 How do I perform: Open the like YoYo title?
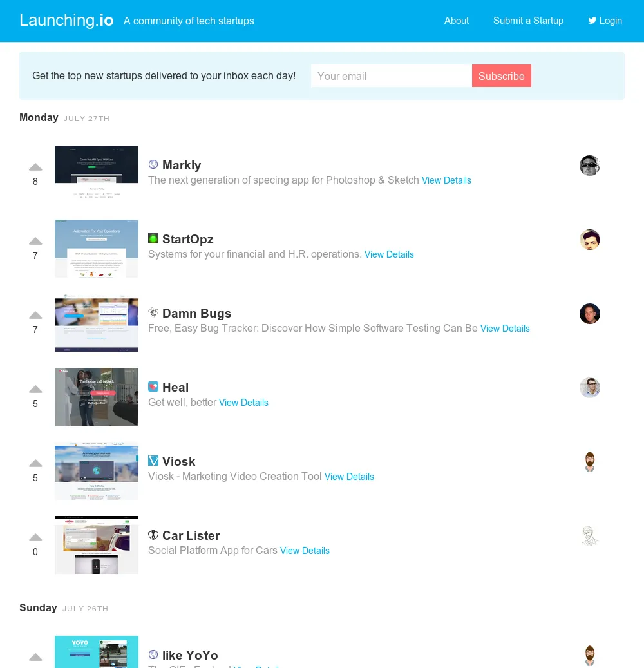point(190,656)
